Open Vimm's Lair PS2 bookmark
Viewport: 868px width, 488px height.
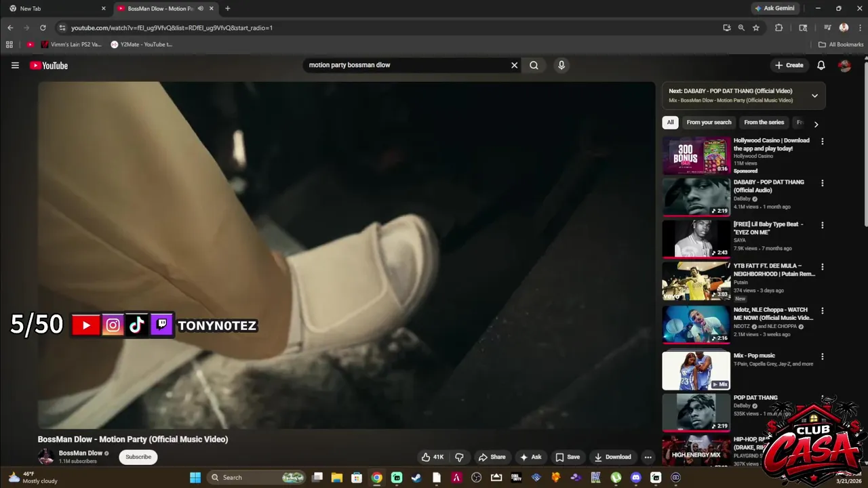pyautogui.click(x=71, y=45)
